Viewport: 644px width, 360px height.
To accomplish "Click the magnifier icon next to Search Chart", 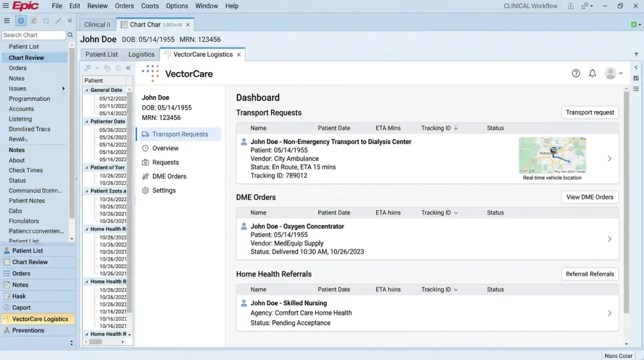I will 70,35.
